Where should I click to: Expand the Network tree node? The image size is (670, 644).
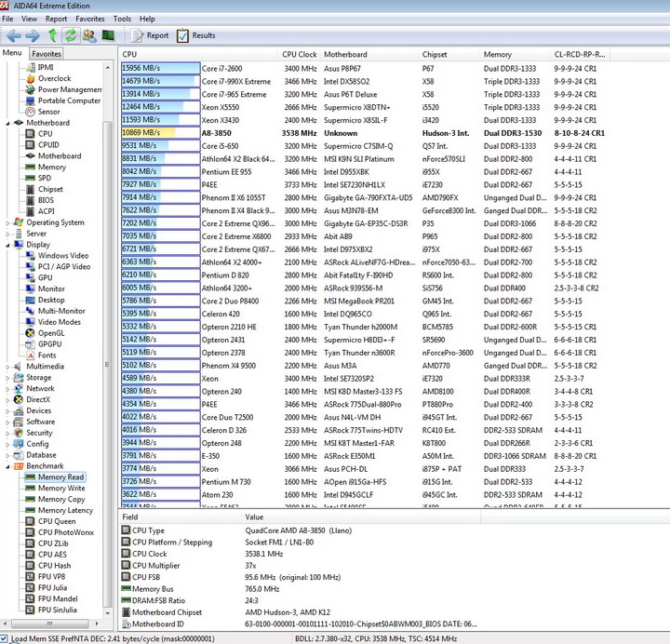[x=7, y=389]
